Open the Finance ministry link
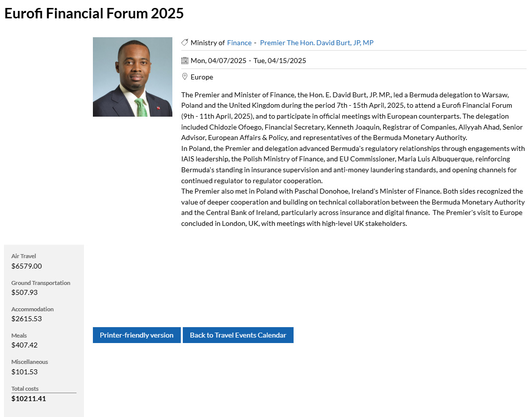Viewport: 532px width, 417px height. coord(239,43)
